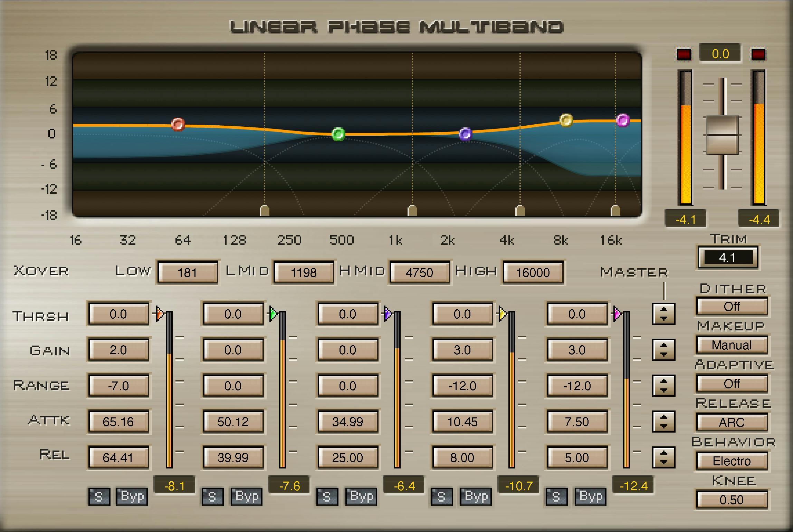The width and height of the screenshot is (793, 532).
Task: Click the Trim value showing 4.1
Action: tap(727, 258)
